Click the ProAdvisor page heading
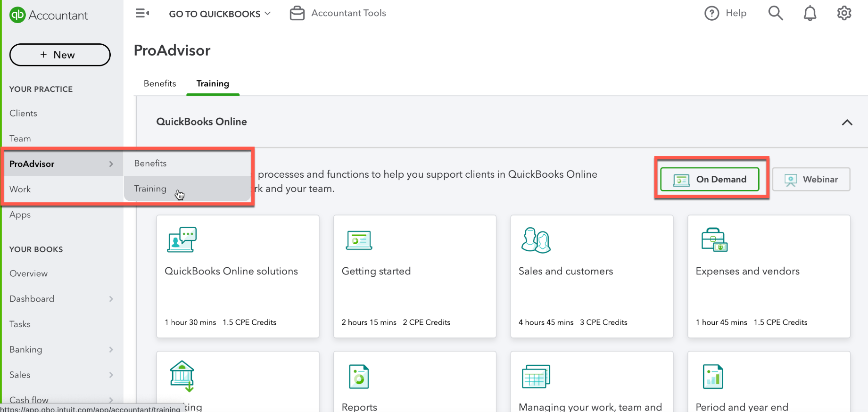868x412 pixels. point(172,50)
